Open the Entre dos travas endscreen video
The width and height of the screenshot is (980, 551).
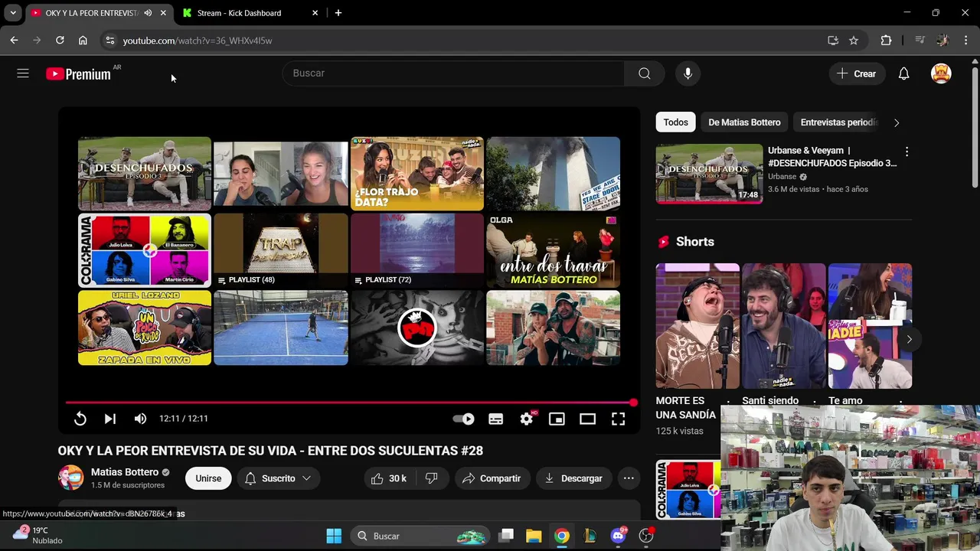554,250
